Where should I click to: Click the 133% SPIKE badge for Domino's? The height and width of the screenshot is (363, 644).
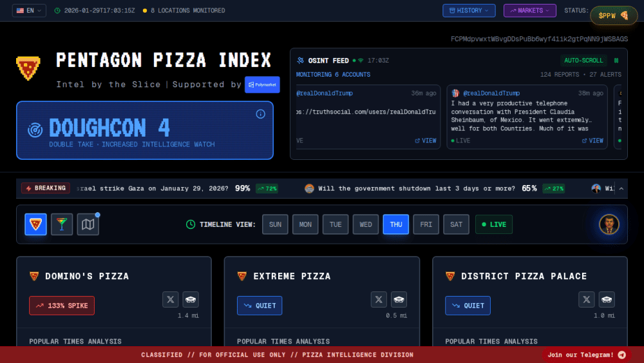tap(62, 306)
